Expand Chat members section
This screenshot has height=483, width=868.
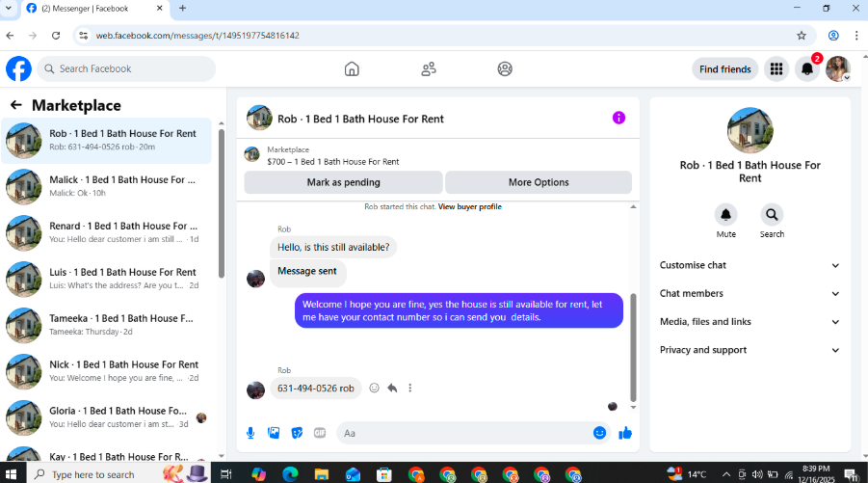750,294
